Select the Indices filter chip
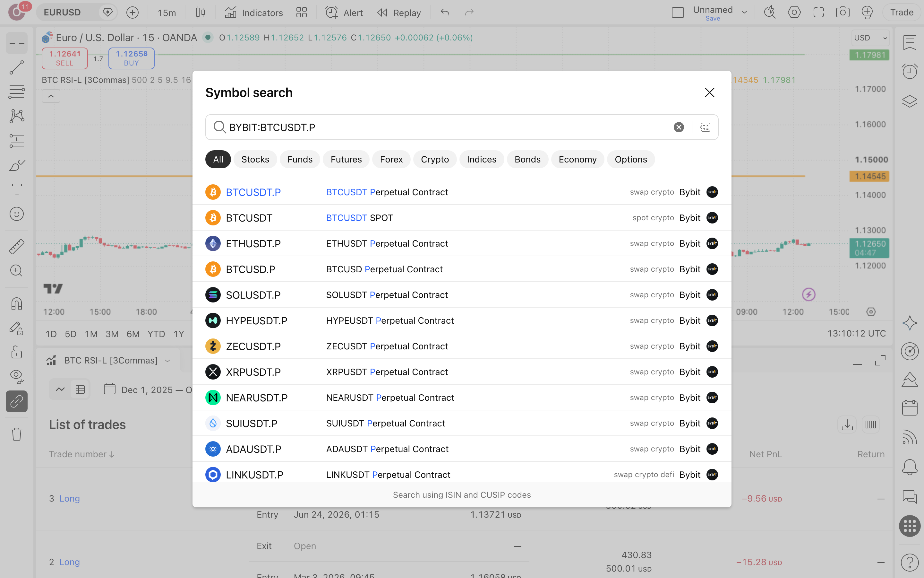The height and width of the screenshot is (578, 924). click(482, 159)
